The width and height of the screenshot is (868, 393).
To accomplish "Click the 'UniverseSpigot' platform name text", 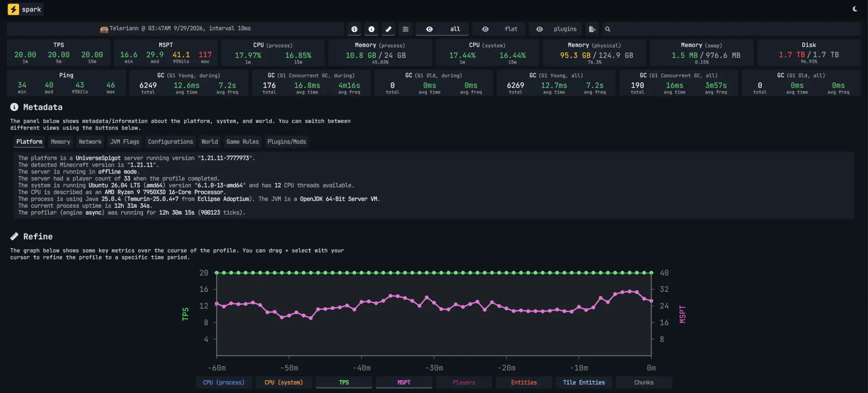I will pos(98,158).
